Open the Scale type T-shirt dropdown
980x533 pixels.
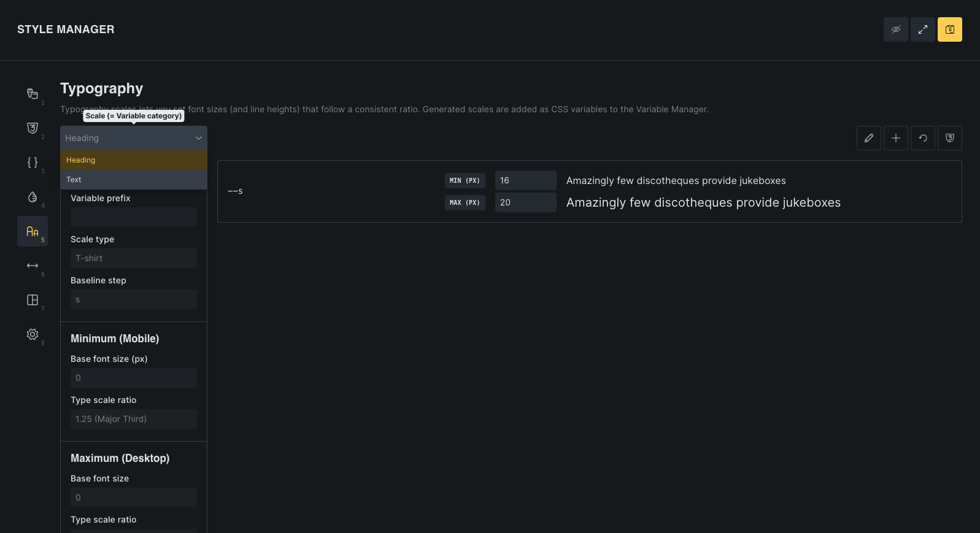pos(133,258)
